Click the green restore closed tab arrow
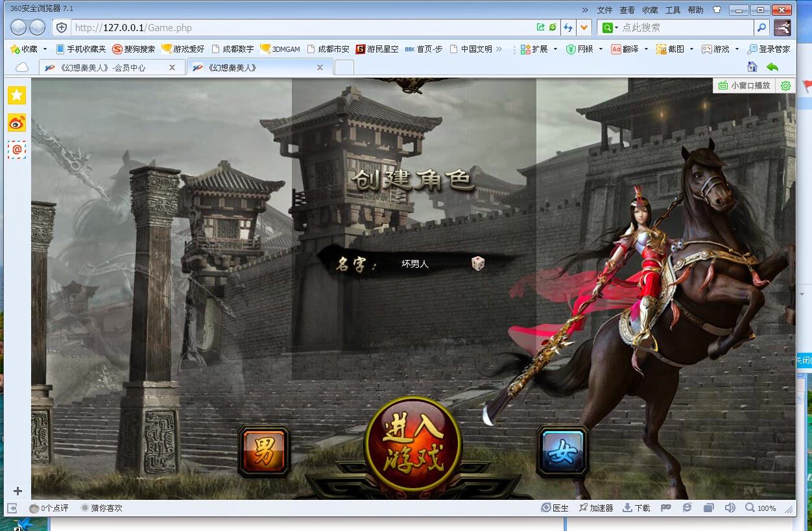The image size is (812, 531). point(772,67)
